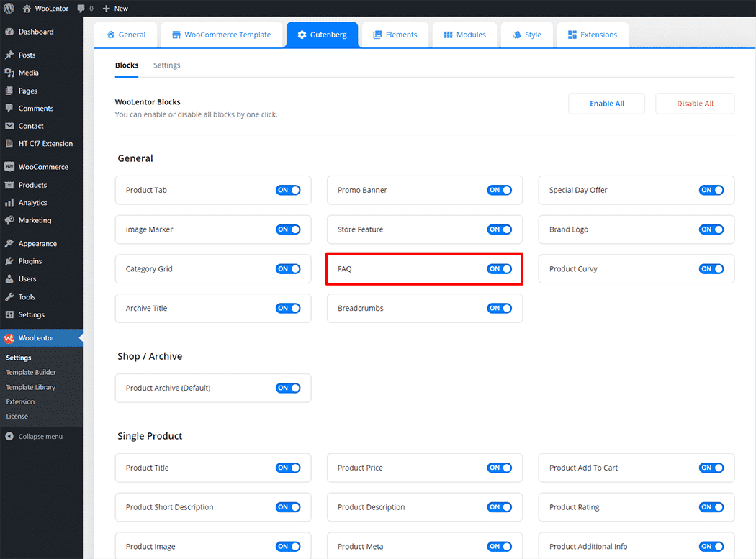This screenshot has height=559, width=756.
Task: Click the Posts pin icon
Action: [x=9, y=55]
